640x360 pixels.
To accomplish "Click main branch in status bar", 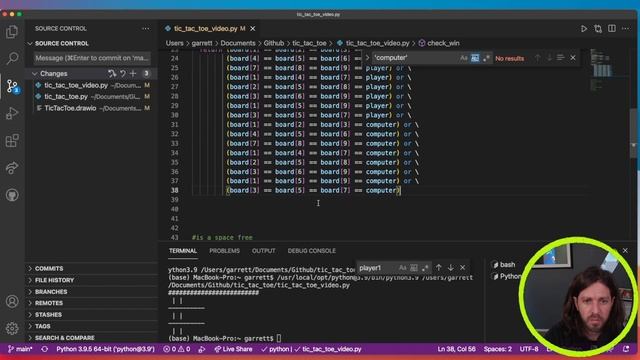I will [20, 349].
